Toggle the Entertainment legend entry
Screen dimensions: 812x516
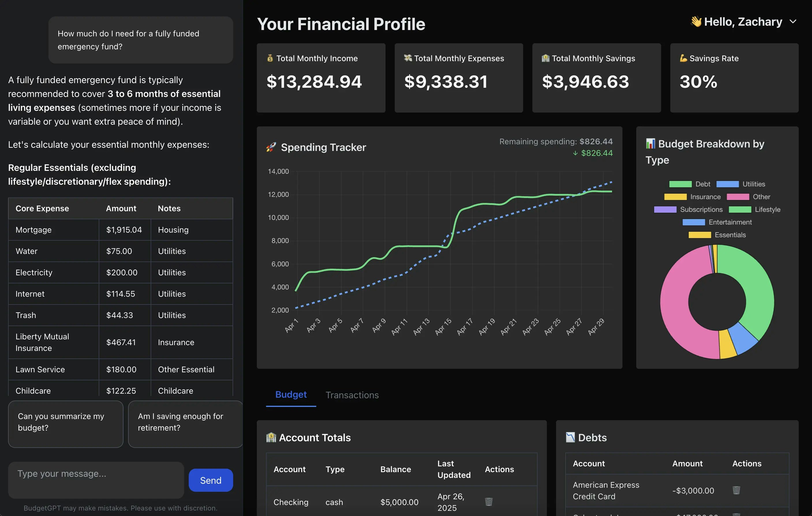click(717, 222)
